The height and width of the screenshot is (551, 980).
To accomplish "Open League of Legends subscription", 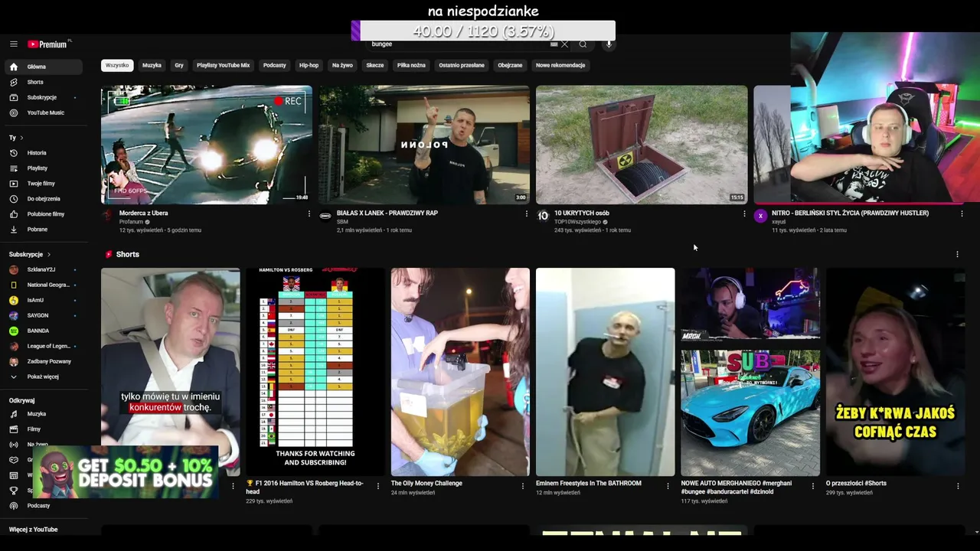I will click(43, 346).
